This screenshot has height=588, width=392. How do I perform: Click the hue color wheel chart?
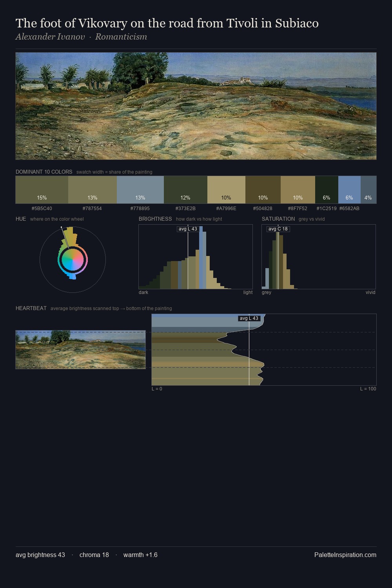(73, 259)
